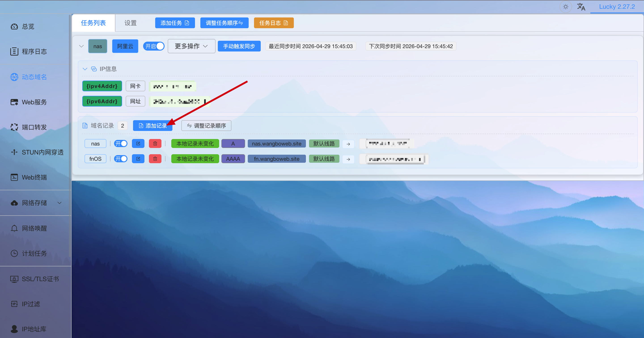The height and width of the screenshot is (338, 644).
Task: Click arrow icon next to nas.wangboweb.site
Action: click(348, 144)
